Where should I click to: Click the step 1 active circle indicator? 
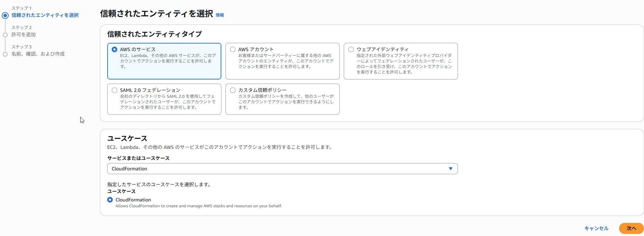click(x=5, y=16)
